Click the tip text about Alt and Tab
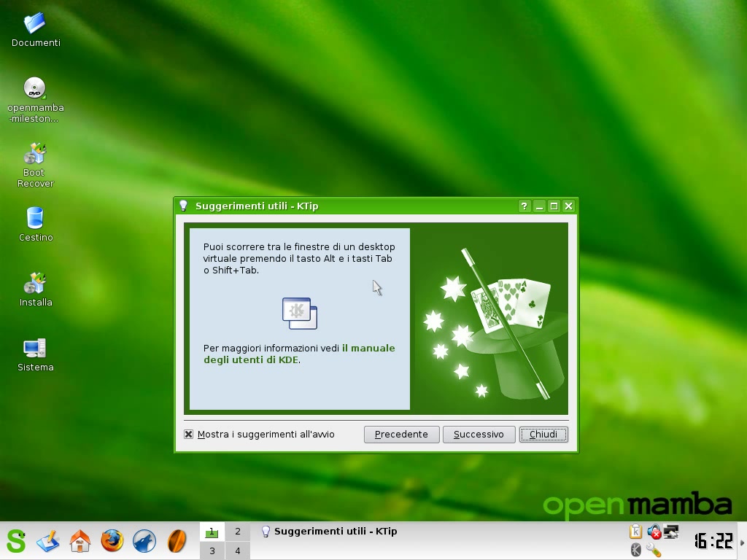The height and width of the screenshot is (560, 747). point(298,259)
